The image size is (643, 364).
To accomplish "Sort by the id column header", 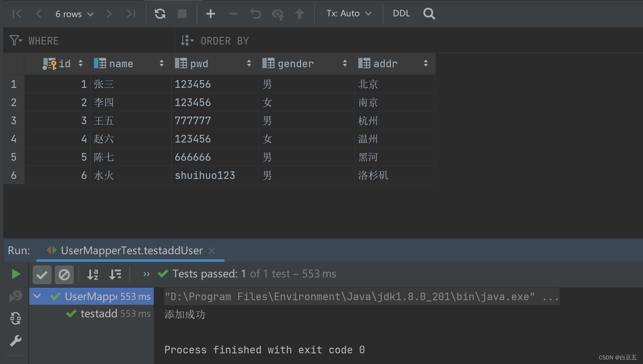I will pyautogui.click(x=58, y=63).
